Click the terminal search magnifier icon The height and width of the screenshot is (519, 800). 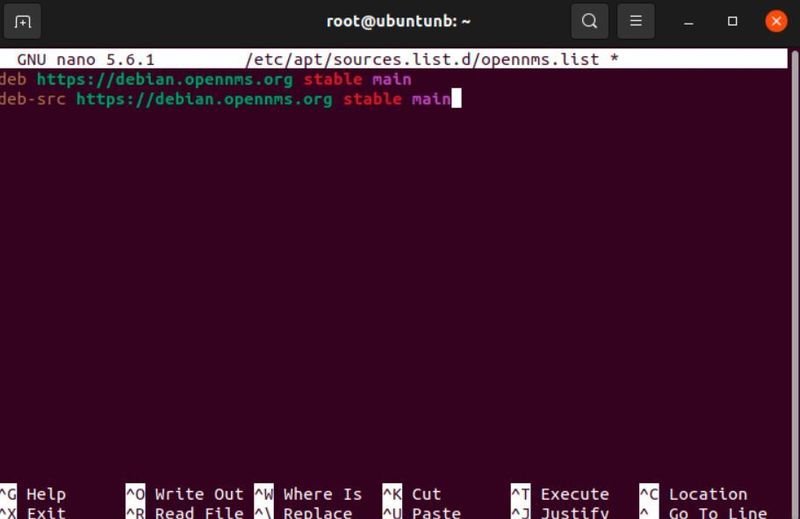point(589,21)
